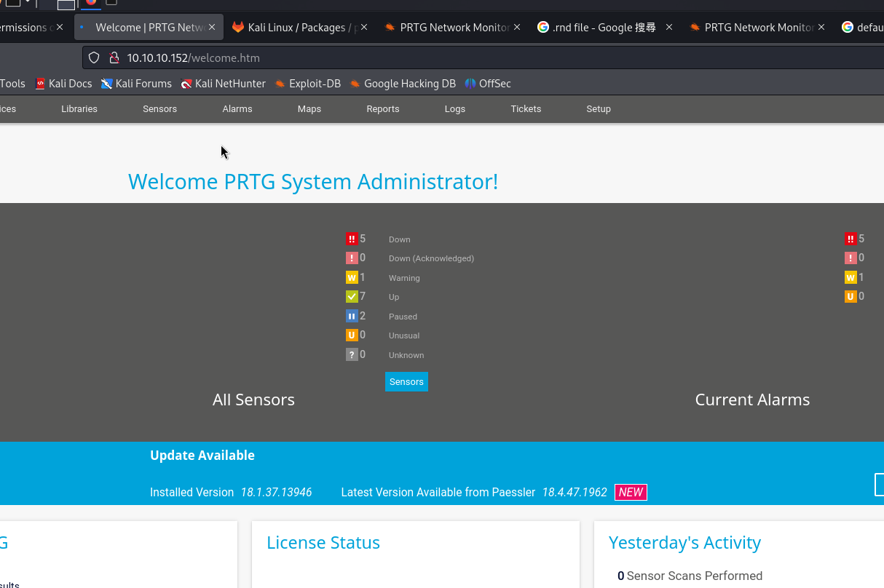Click the Down (Acknowledged) status icon
Viewport: 884px width, 588px height.
pos(352,258)
